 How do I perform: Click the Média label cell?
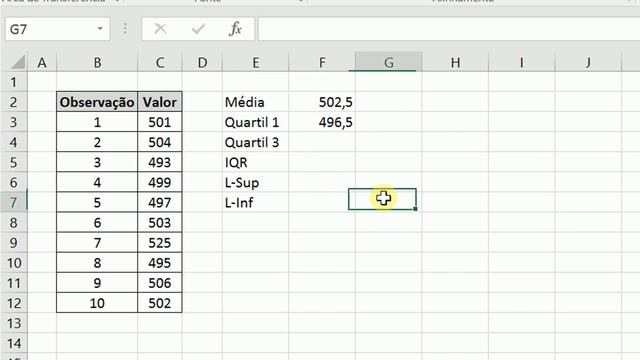[256, 102]
